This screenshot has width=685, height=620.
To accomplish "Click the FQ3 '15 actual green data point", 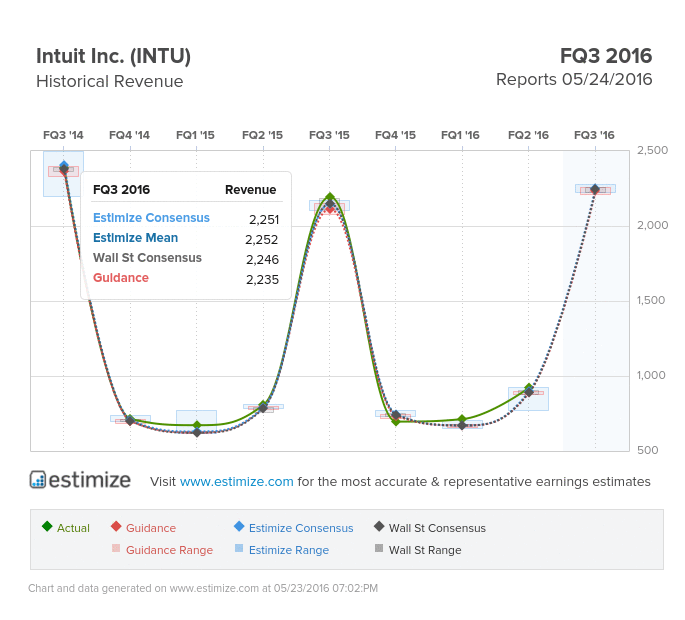I will [x=330, y=197].
